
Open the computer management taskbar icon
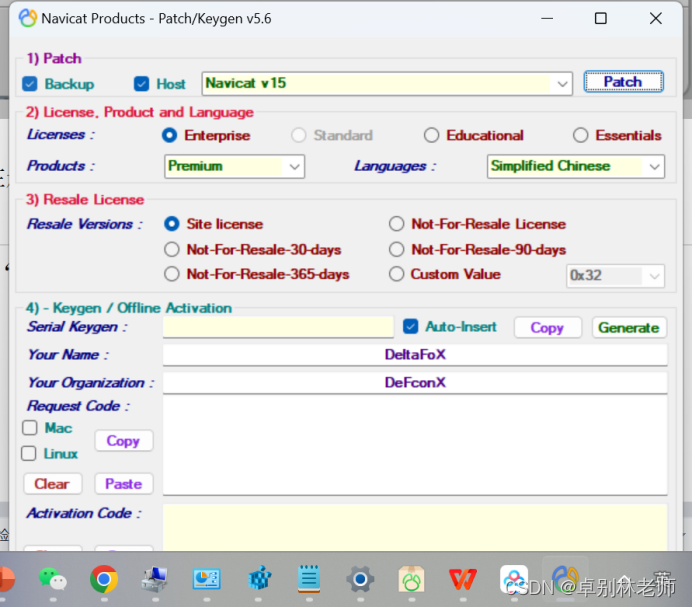click(x=155, y=579)
